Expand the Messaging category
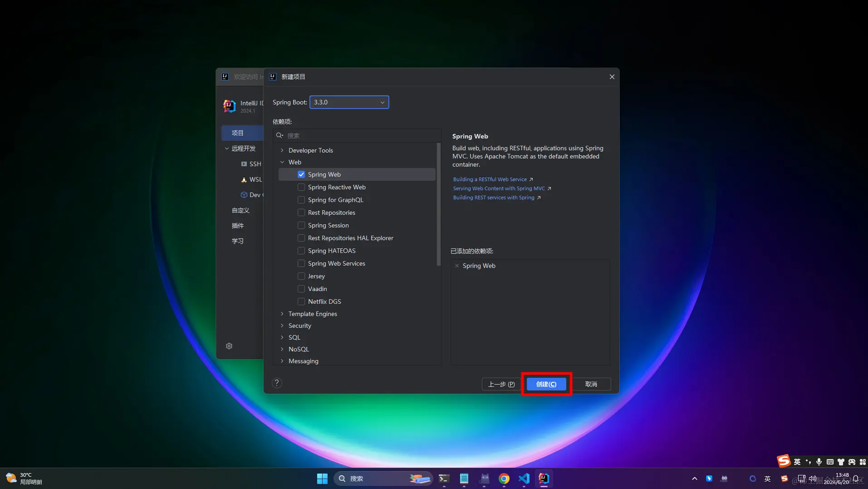 pos(282,361)
